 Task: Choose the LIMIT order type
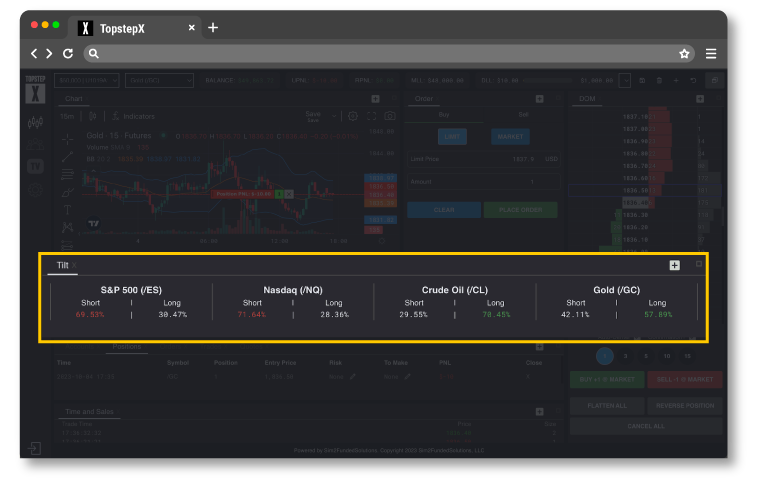(451, 137)
